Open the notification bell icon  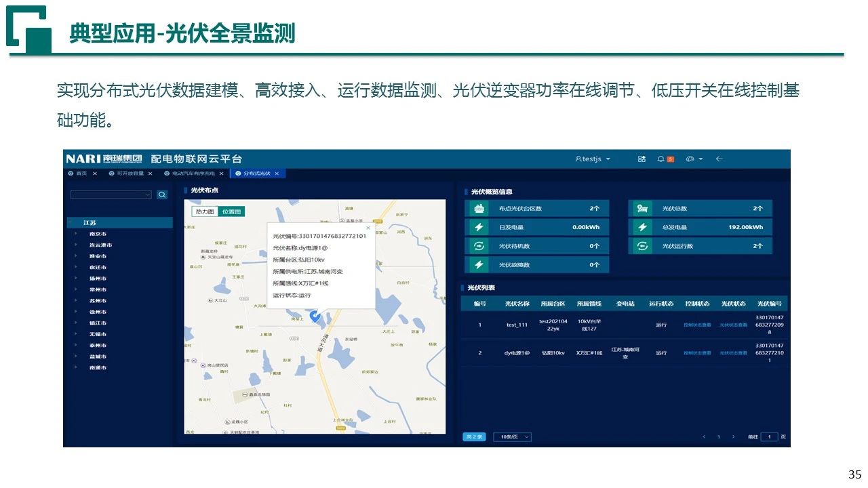click(x=660, y=159)
